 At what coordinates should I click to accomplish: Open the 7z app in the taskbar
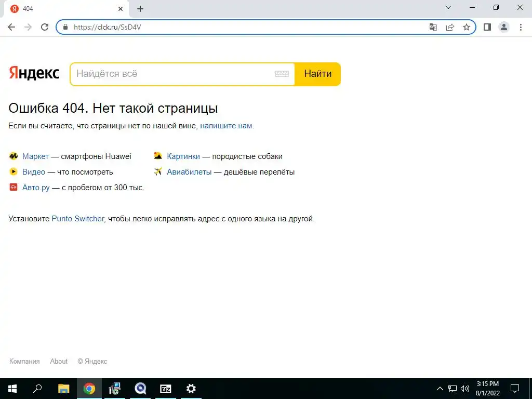166,389
